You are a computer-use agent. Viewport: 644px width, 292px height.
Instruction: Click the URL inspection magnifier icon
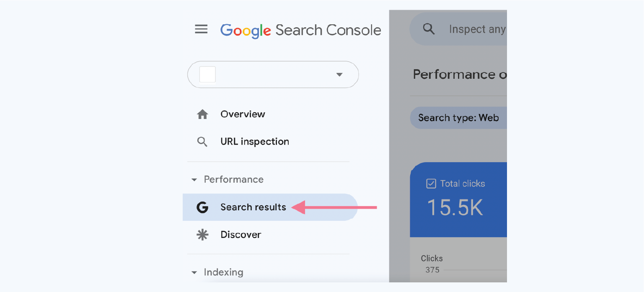202,142
